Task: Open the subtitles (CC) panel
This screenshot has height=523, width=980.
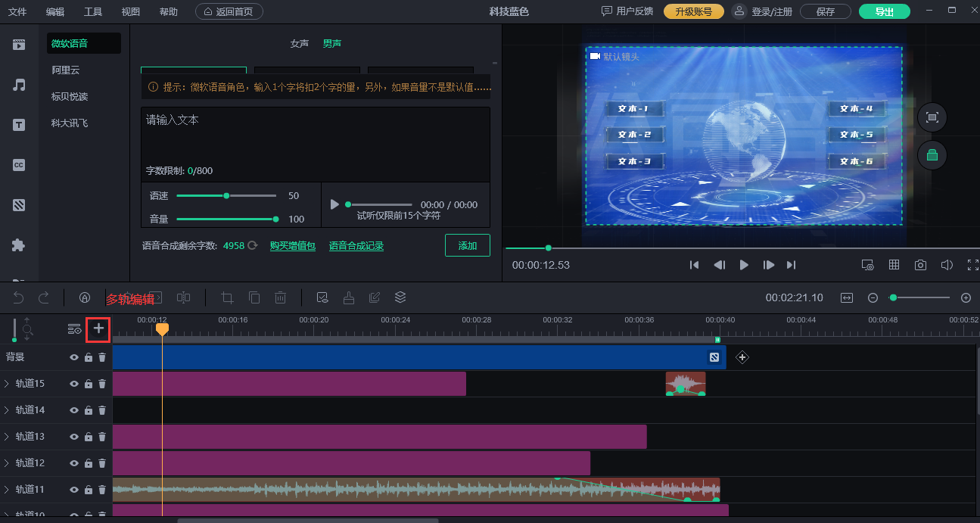Action: pyautogui.click(x=18, y=164)
